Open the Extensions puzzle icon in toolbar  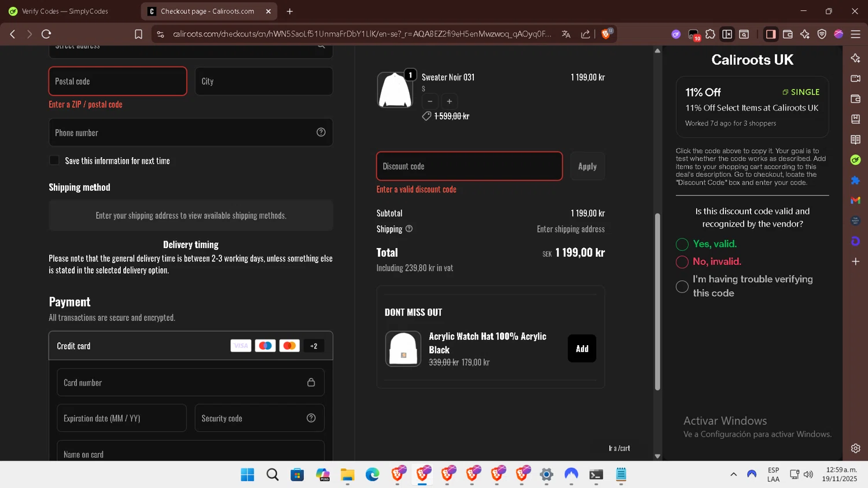tap(710, 34)
